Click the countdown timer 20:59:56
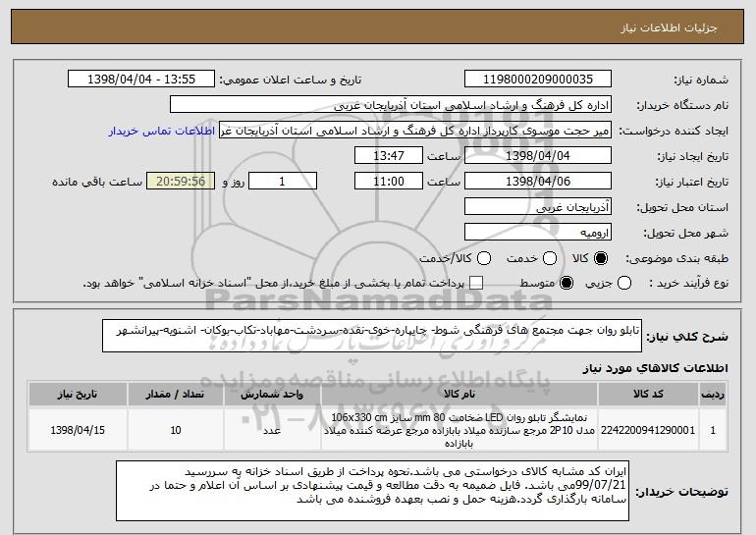 (181, 182)
